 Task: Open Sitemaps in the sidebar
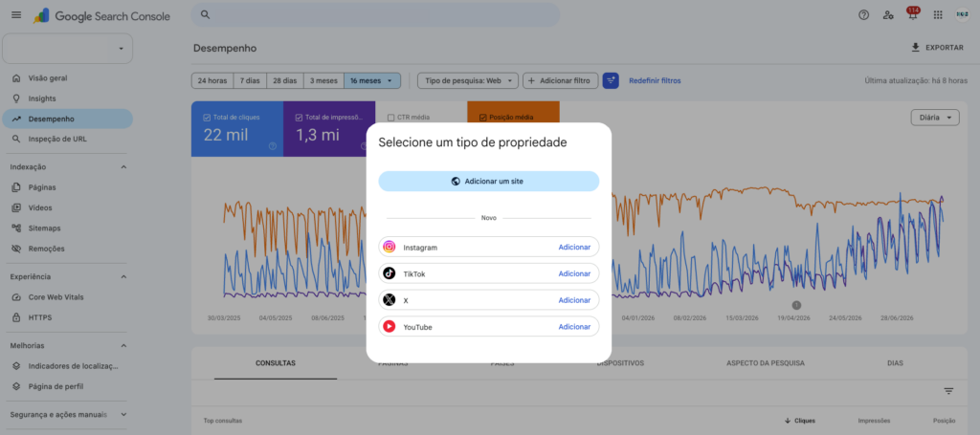68,228
